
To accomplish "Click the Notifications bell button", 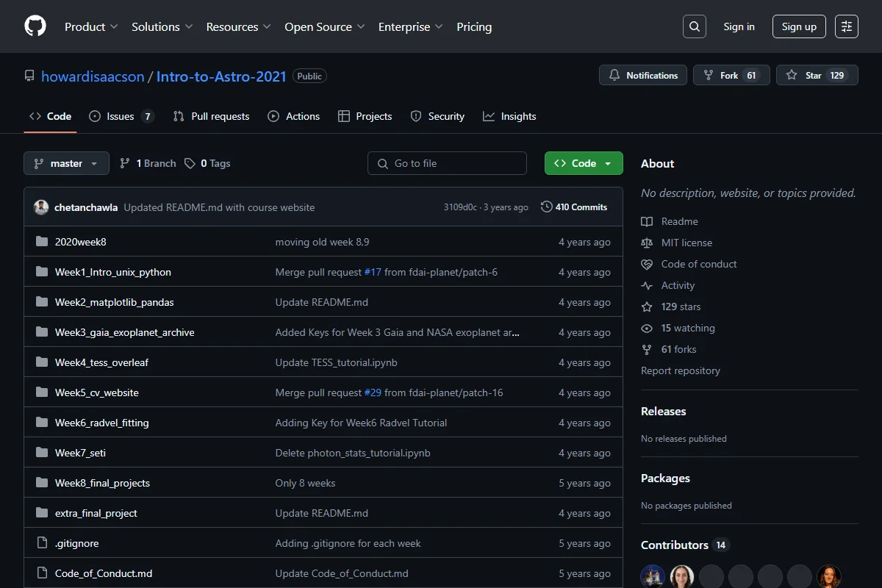I will pyautogui.click(x=643, y=75).
